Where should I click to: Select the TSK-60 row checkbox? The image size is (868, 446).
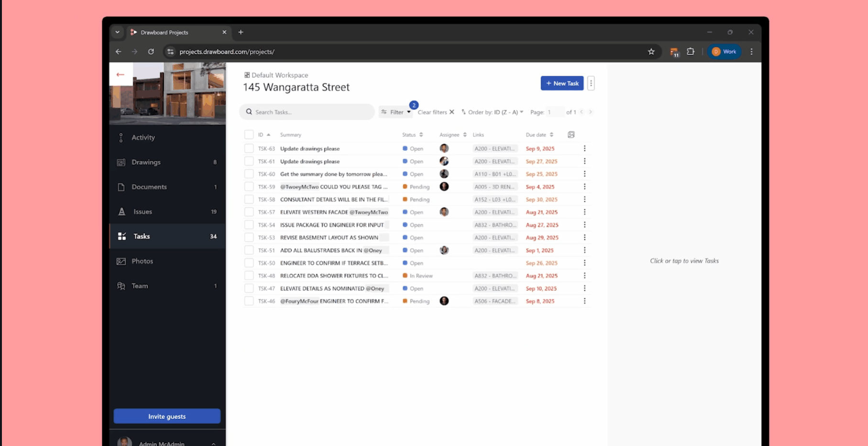(249, 174)
